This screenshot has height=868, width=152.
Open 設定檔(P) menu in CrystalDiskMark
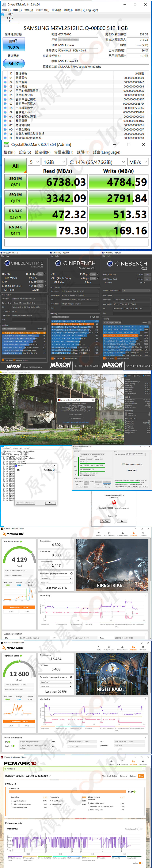click(43, 152)
